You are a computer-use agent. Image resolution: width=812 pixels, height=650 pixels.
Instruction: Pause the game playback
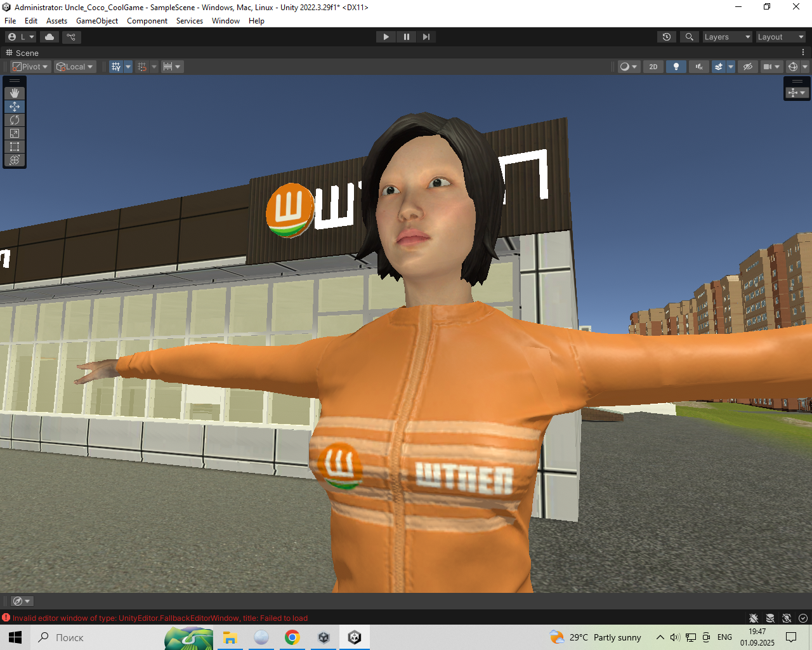(406, 37)
